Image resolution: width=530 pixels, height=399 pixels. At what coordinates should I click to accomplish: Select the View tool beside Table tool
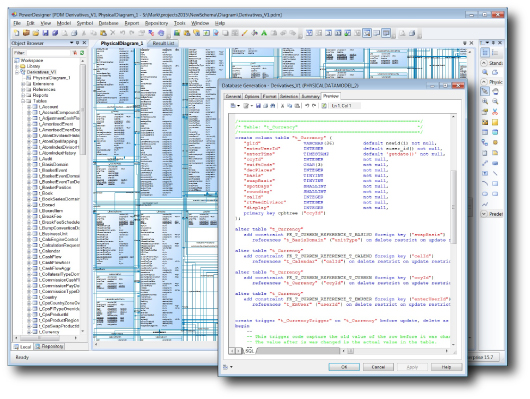click(495, 132)
